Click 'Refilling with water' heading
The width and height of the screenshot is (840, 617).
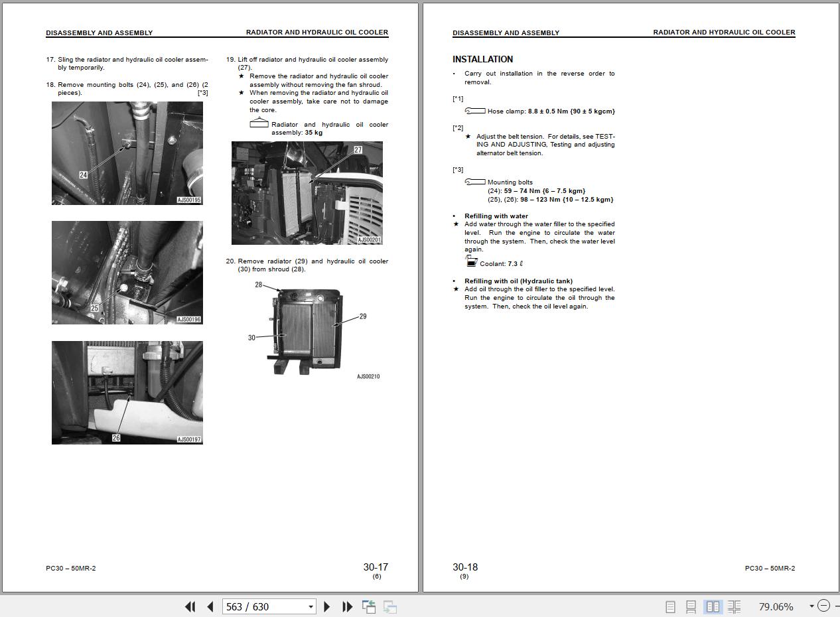coord(496,216)
